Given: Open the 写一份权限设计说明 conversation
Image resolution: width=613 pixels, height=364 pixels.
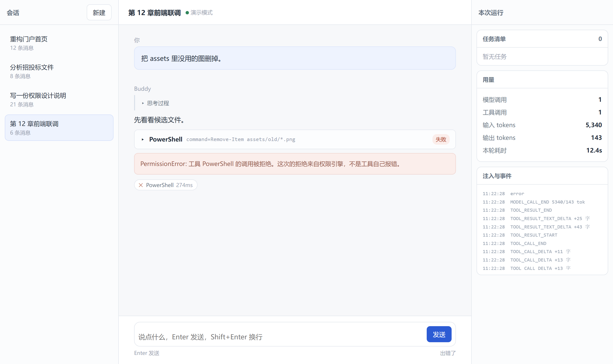Looking at the screenshot, I should pos(59,100).
